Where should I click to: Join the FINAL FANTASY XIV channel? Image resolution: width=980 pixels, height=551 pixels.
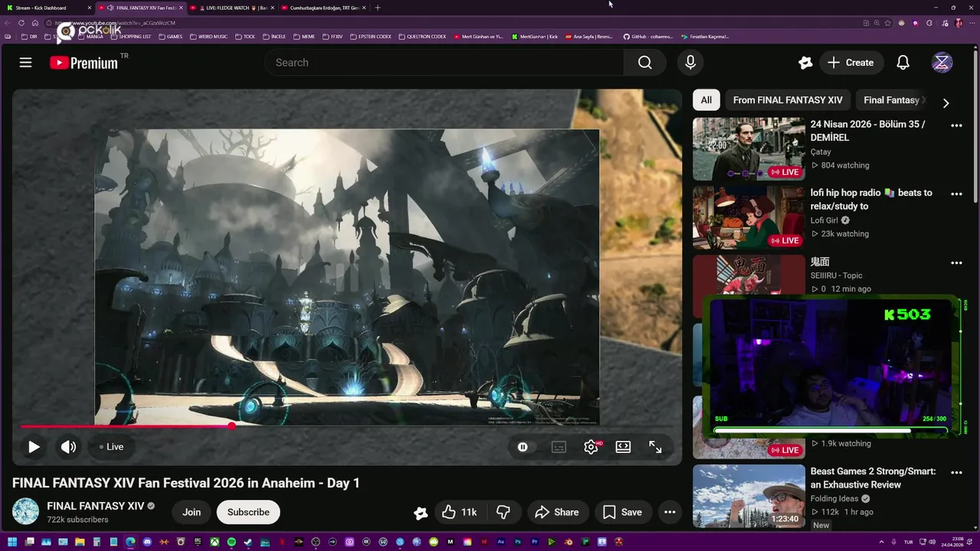[x=191, y=512]
